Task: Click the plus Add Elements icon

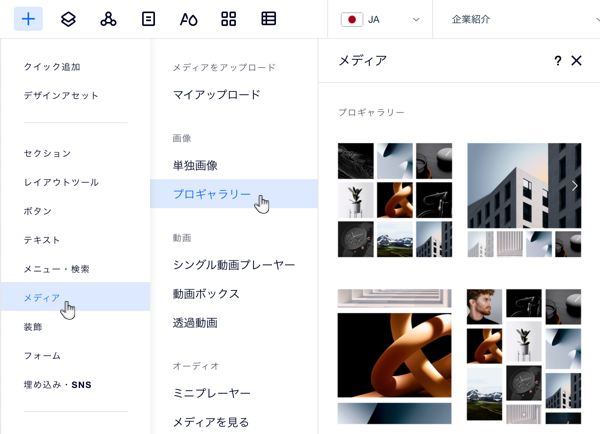Action: click(x=28, y=19)
